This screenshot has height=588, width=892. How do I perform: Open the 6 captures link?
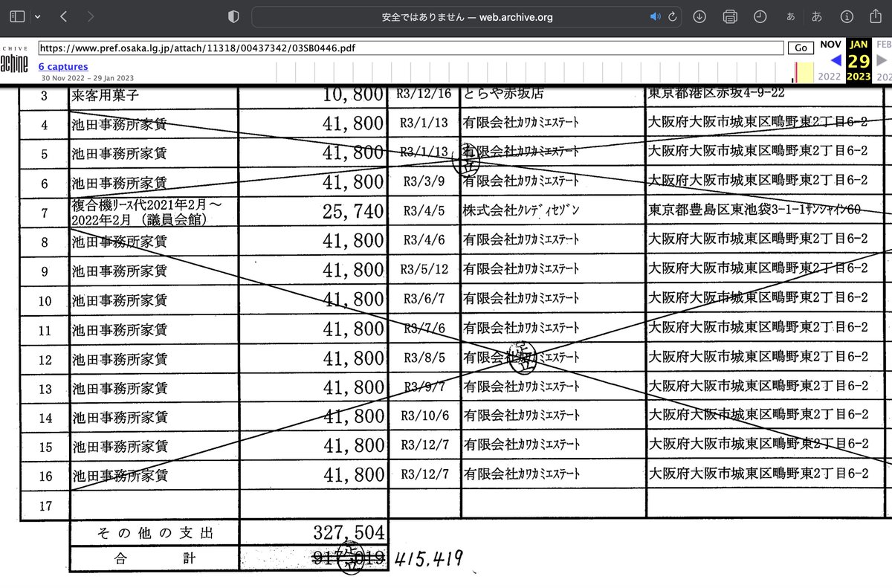(63, 67)
